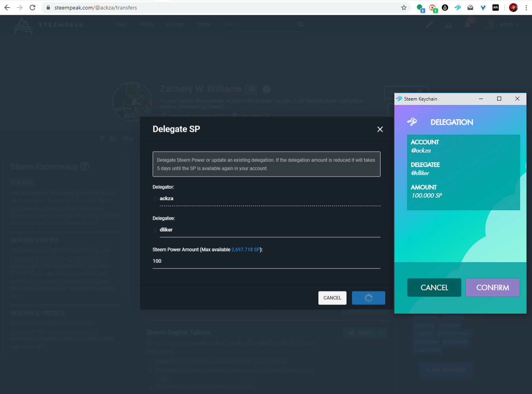The height and width of the screenshot is (394, 532).
Task: Click the @dliker delegatee text in Keychain
Action: (x=420, y=173)
